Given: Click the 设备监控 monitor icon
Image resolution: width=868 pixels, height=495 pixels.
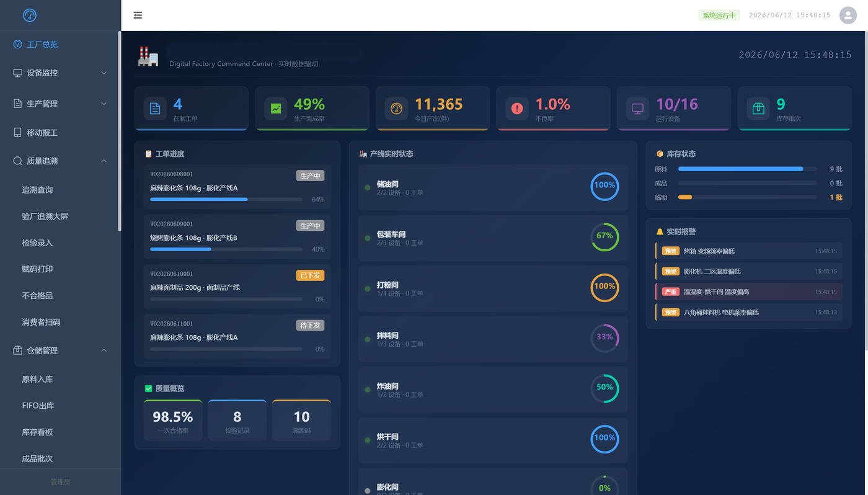Looking at the screenshot, I should tap(17, 73).
